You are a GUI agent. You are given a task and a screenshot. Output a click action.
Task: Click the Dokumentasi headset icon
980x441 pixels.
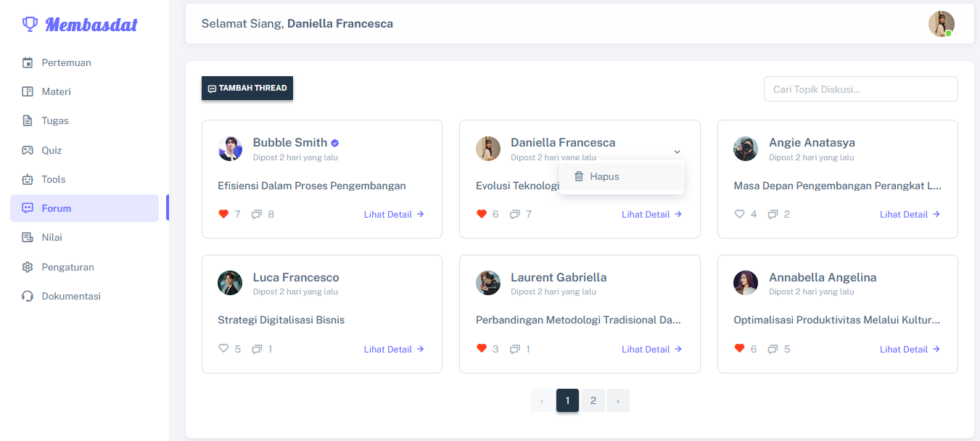[x=28, y=296]
